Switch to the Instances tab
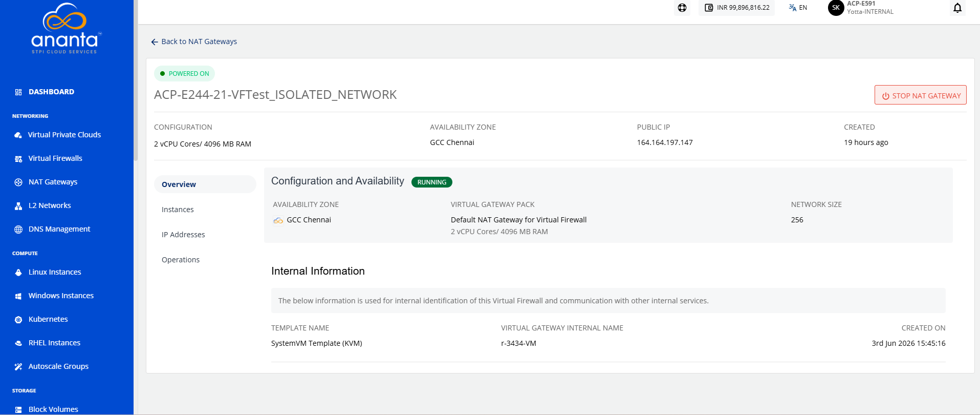Viewport: 980px width, 415px height. tap(178, 210)
